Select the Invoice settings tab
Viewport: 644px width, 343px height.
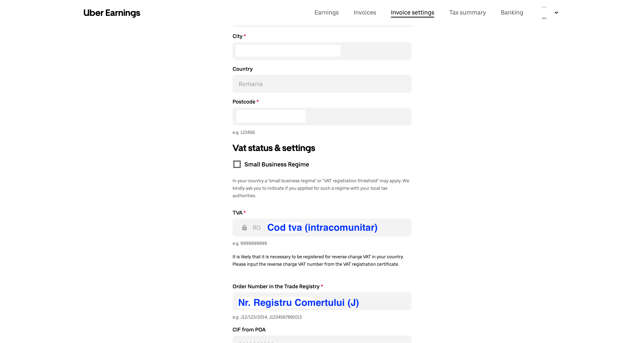coord(412,12)
